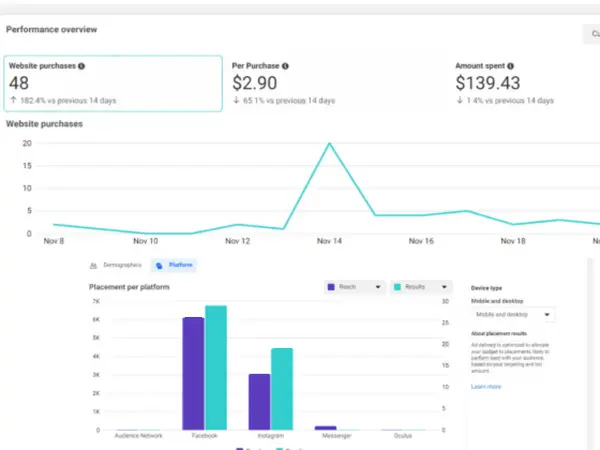Viewport: 600px width, 450px height.
Task: Click the About placement results heading
Action: [x=499, y=334]
